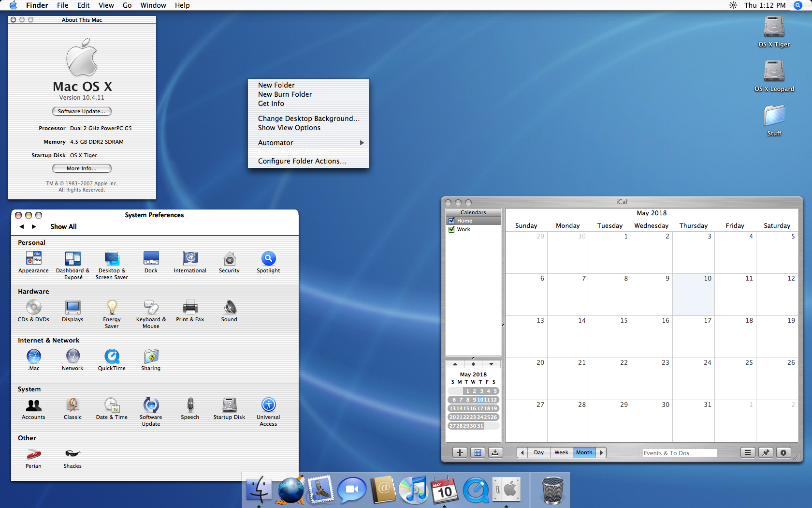Click the Spotlight icon in the menu bar
The height and width of the screenshot is (508, 812).
point(798,5)
